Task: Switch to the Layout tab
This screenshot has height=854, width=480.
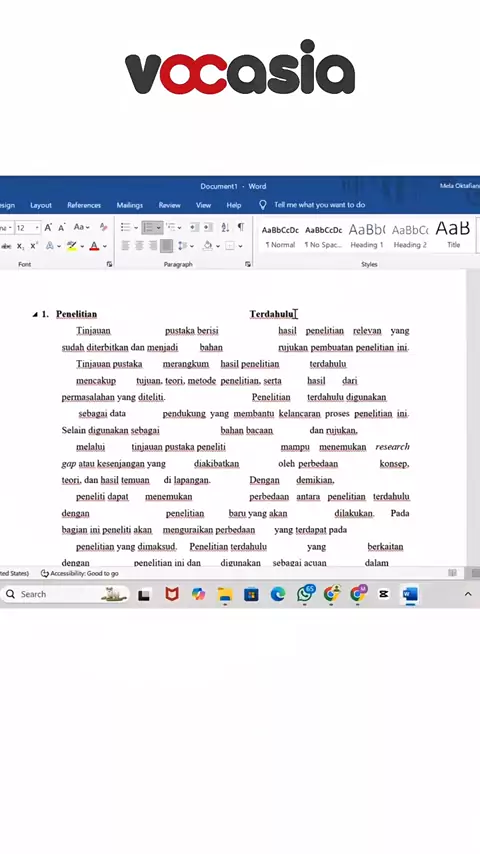Action: tap(41, 205)
